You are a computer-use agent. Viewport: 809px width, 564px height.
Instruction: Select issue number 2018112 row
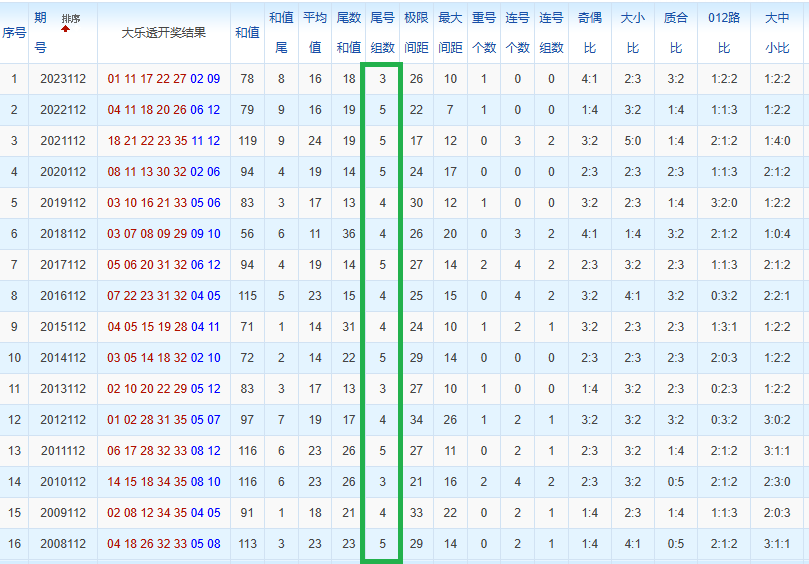tap(62, 234)
